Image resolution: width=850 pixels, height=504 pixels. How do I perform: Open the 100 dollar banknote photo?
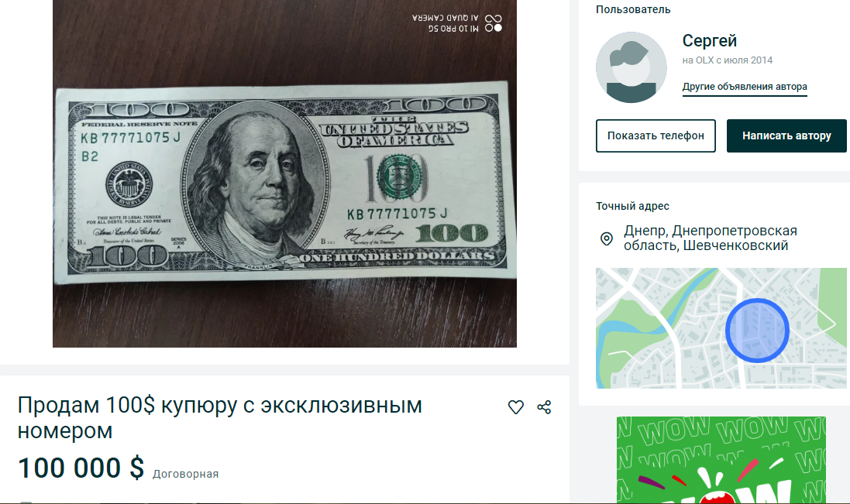click(x=284, y=173)
